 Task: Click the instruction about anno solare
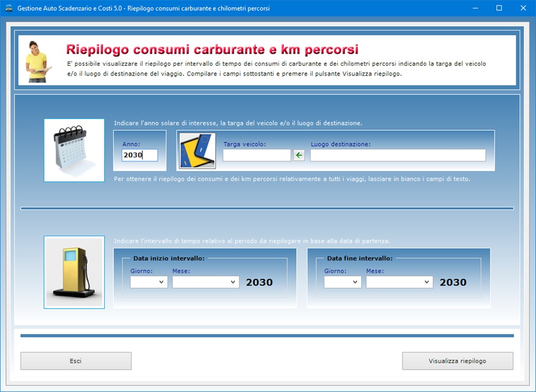tap(238, 123)
